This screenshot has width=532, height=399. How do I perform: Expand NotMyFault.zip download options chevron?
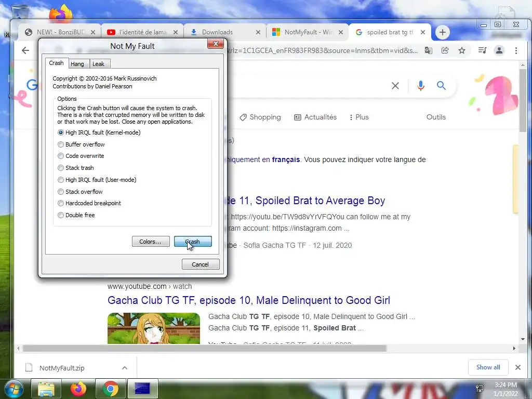point(125,368)
